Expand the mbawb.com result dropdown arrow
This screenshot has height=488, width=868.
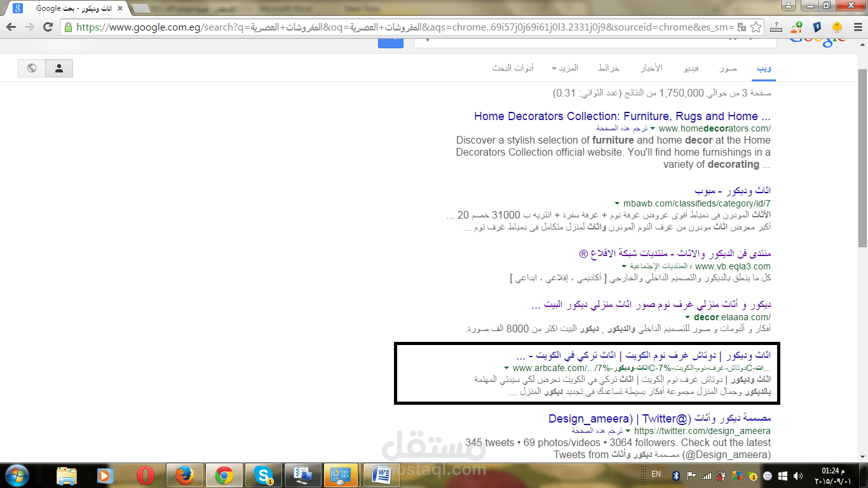(x=616, y=204)
